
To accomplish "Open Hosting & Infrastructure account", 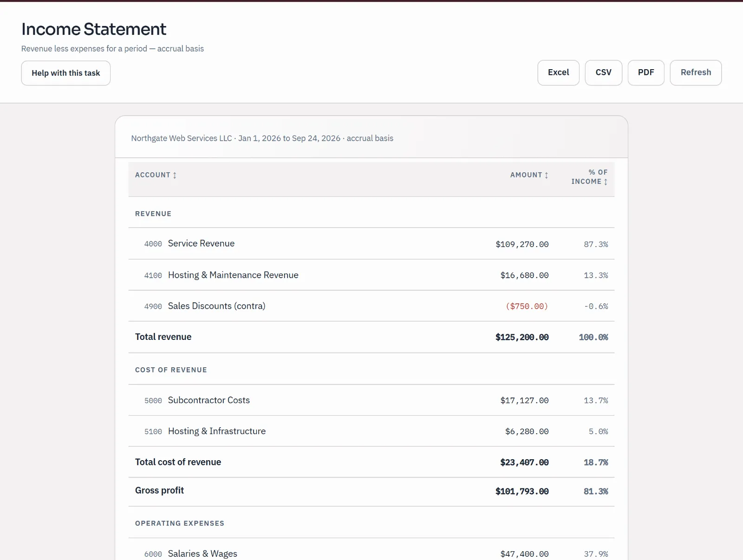I will [x=217, y=431].
